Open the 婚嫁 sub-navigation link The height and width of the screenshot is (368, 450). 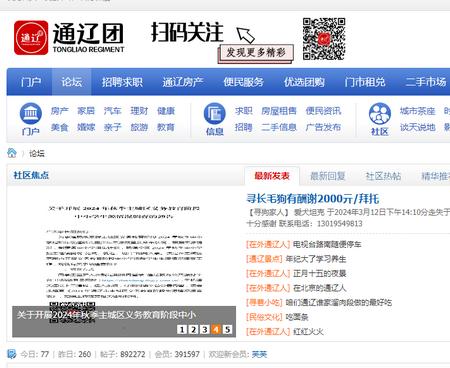86,127
